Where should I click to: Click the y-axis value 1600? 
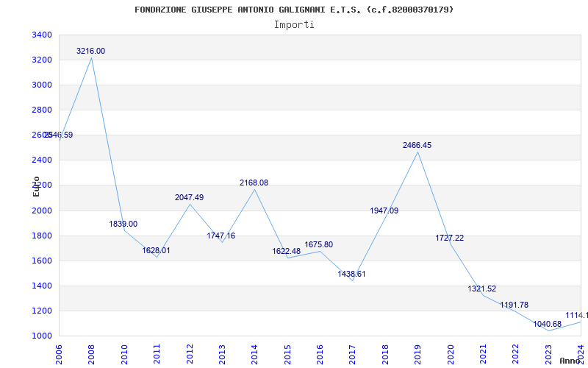tap(42, 261)
